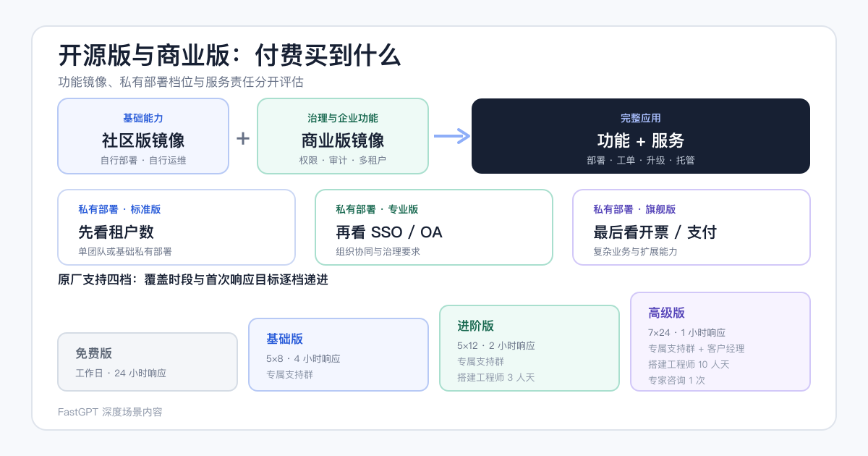Click the heading 原厂支持四档：覆盖时段与首次响应目标逐档递进

coord(193,279)
